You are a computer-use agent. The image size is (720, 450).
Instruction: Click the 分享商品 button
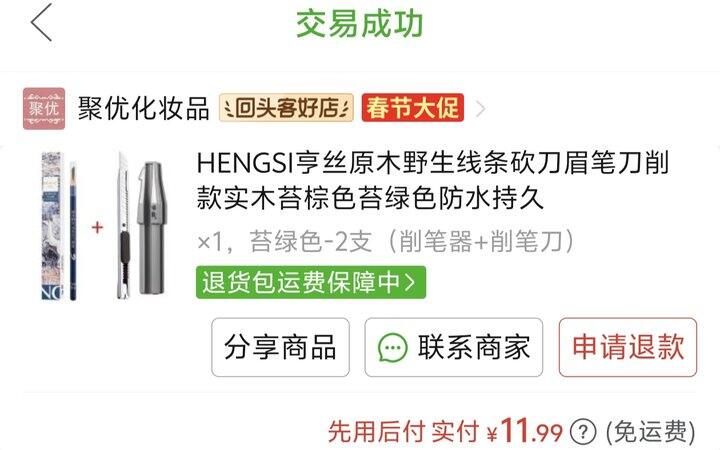coord(281,347)
